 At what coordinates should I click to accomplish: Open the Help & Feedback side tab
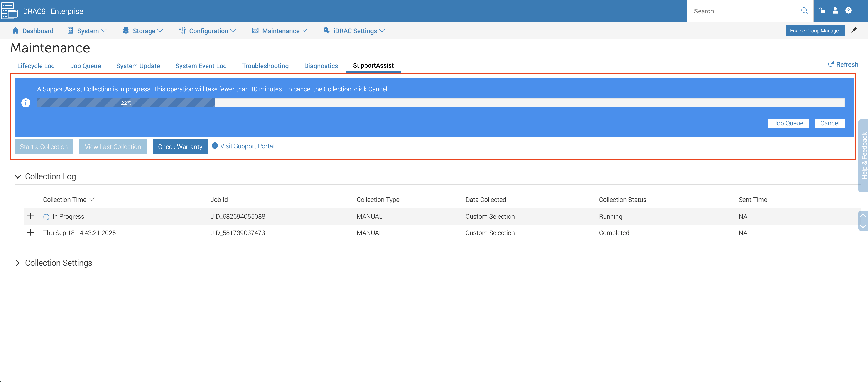pos(864,156)
